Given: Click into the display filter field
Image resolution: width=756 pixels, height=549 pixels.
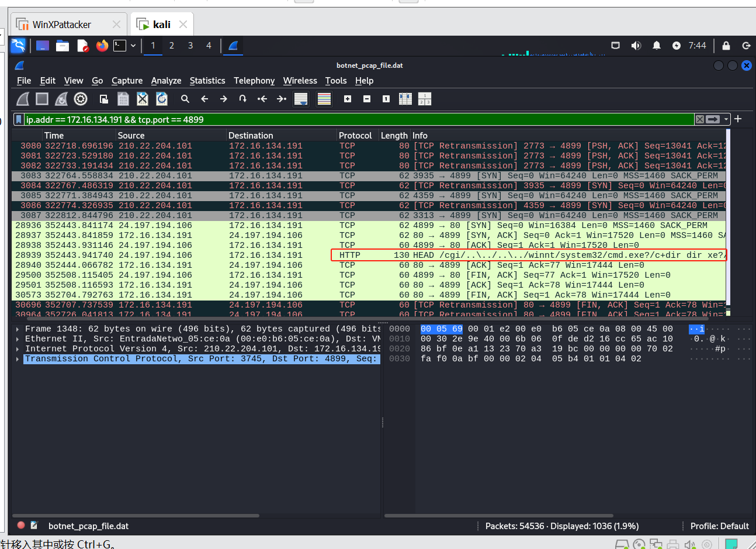Looking at the screenshot, I should click(359, 119).
